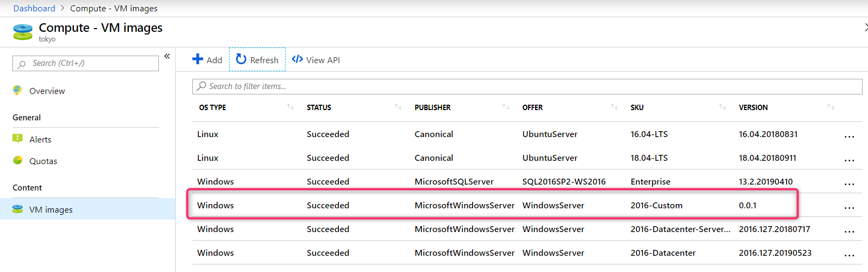Click the MicrosoftSQLServer publisher cell

tap(454, 182)
